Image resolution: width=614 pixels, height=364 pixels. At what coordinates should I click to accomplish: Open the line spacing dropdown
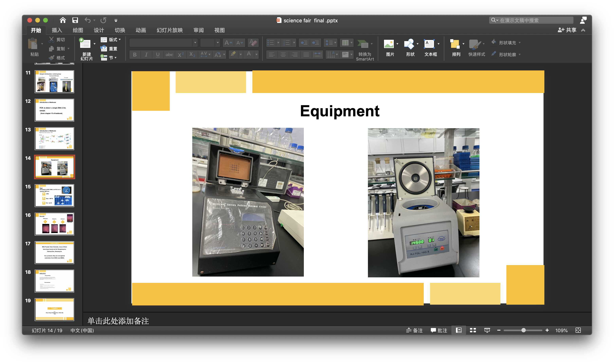331,43
